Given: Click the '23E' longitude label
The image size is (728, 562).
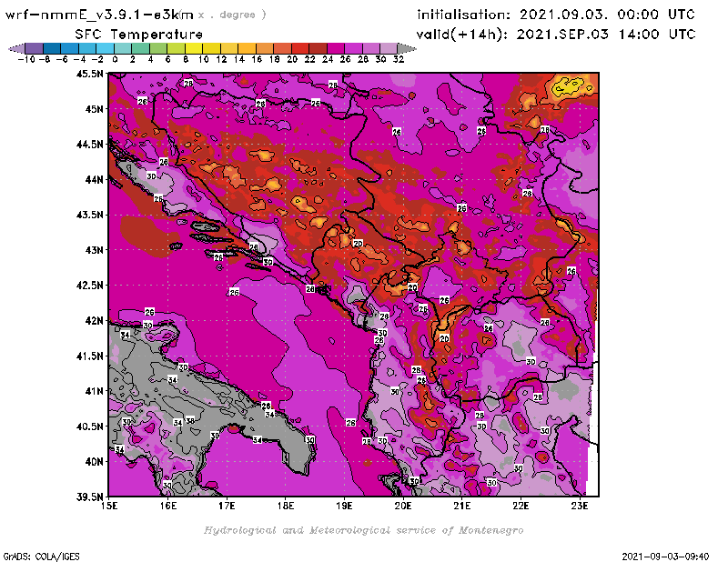Looking at the screenshot, I should (x=580, y=506).
